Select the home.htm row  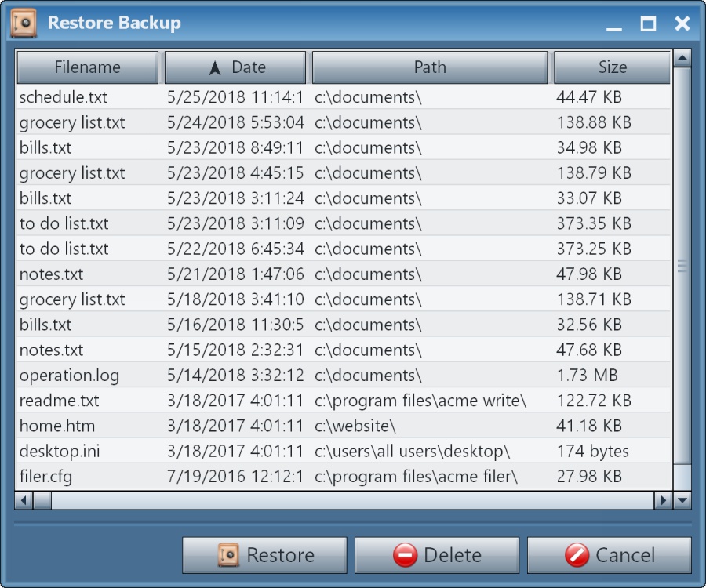[x=343, y=425]
